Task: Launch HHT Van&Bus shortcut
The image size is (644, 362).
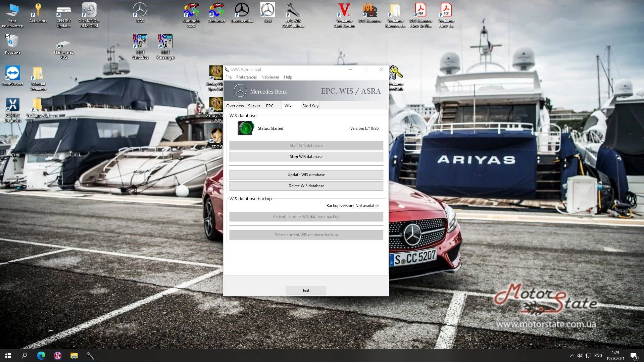Action: (x=140, y=47)
